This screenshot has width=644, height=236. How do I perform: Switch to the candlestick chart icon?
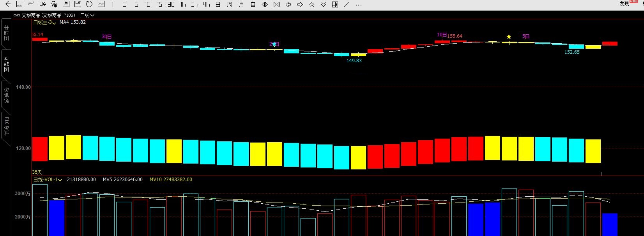[x=42, y=4]
